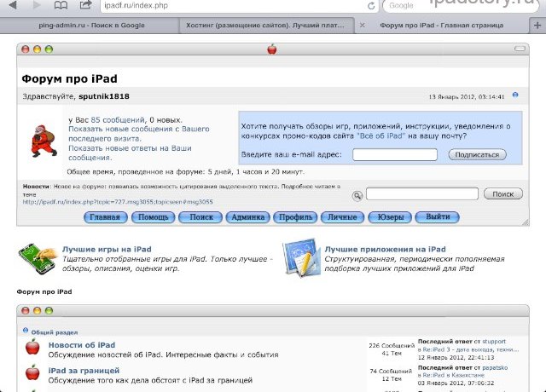Click the red apple logo in header
The width and height of the screenshot is (546, 392).
click(272, 49)
